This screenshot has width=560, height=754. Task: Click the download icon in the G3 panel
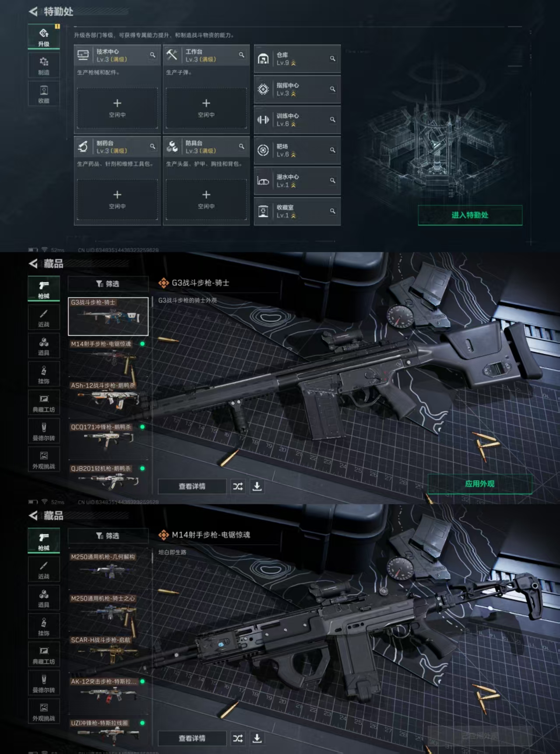tap(257, 486)
